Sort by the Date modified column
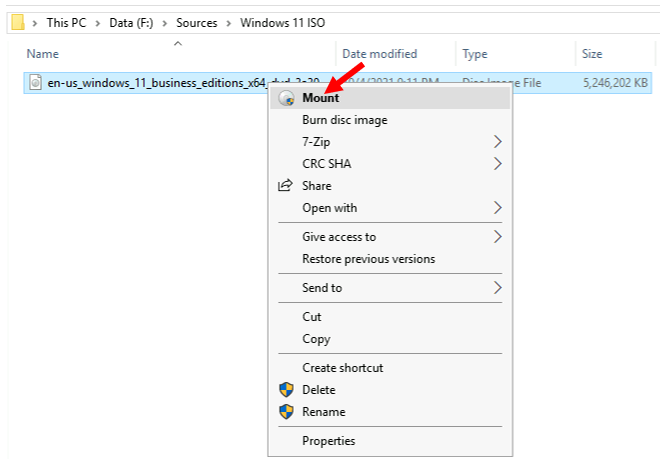The image size is (665, 459). tap(380, 54)
